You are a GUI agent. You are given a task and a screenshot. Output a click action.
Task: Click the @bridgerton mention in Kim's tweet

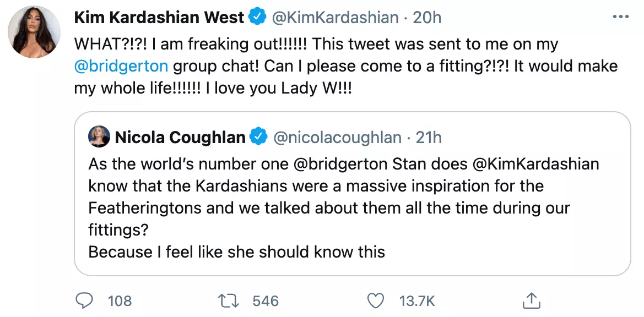coord(121,67)
